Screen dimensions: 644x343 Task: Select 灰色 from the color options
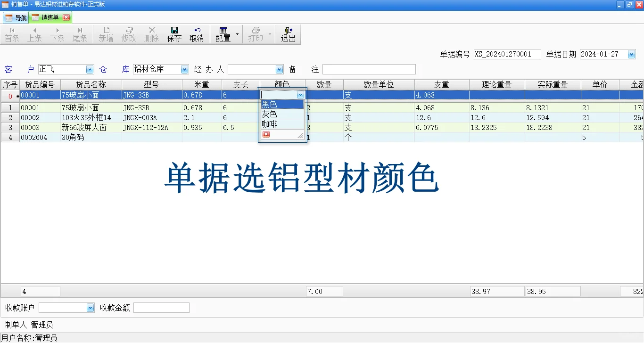[269, 114]
